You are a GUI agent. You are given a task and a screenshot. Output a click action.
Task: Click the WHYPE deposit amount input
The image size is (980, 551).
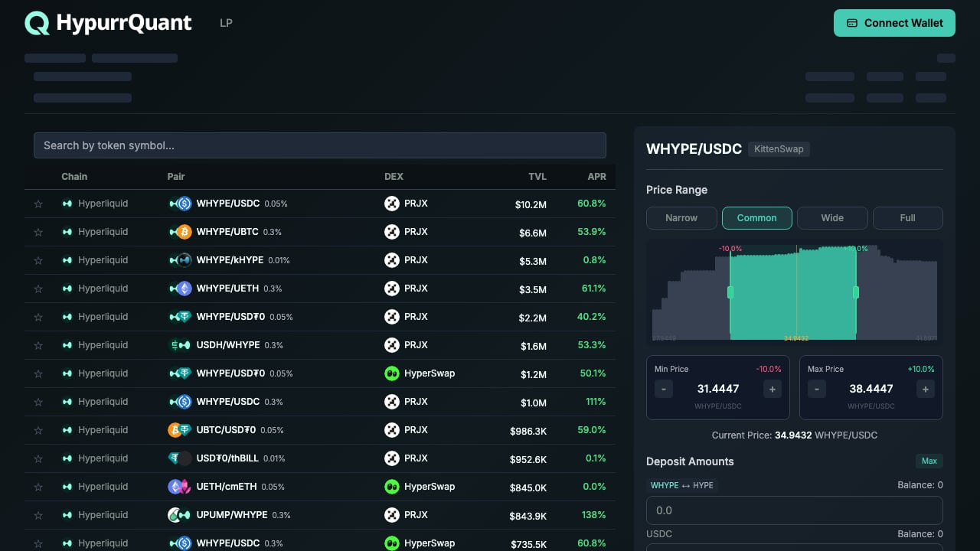[795, 510]
